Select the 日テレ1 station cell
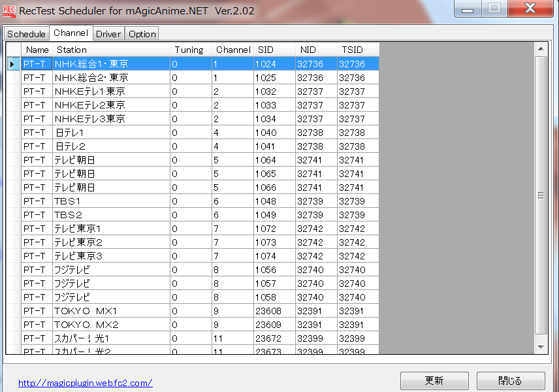This screenshot has height=392, width=559. (111, 133)
